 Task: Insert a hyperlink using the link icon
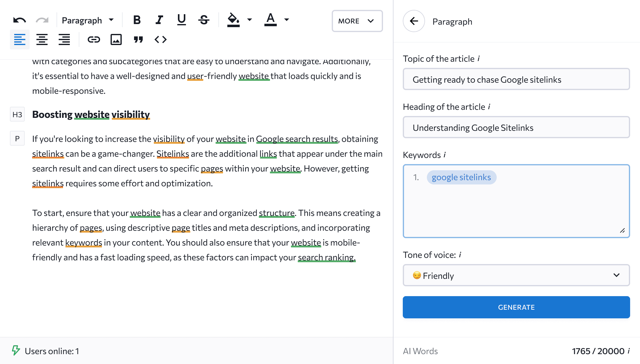click(x=94, y=39)
